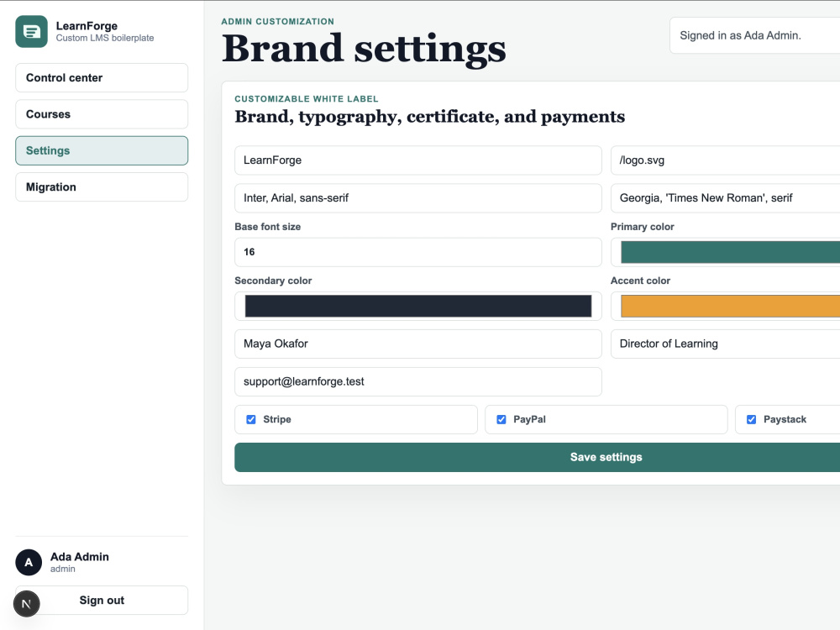Click the support@learnforge.test email field
840x630 pixels.
point(418,381)
